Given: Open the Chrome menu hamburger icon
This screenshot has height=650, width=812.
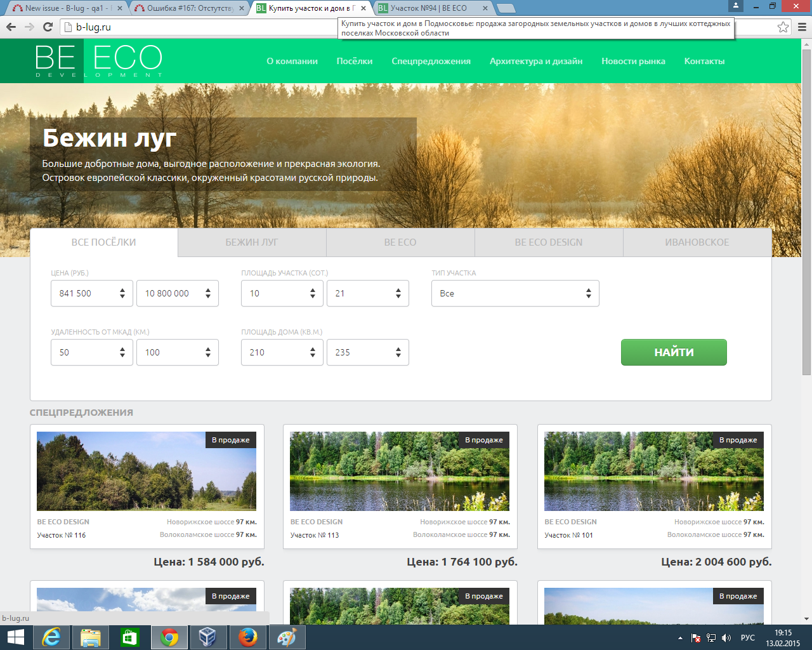Looking at the screenshot, I should click(x=801, y=27).
